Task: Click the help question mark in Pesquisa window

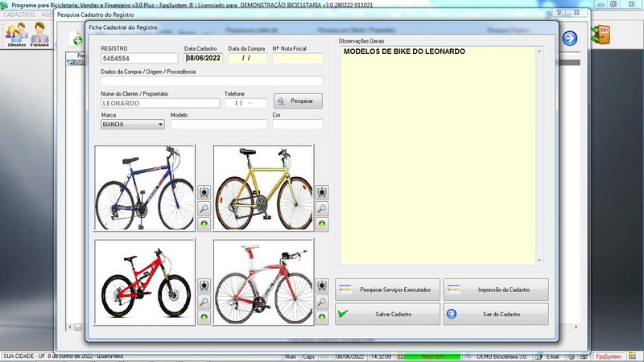Action: (x=559, y=13)
